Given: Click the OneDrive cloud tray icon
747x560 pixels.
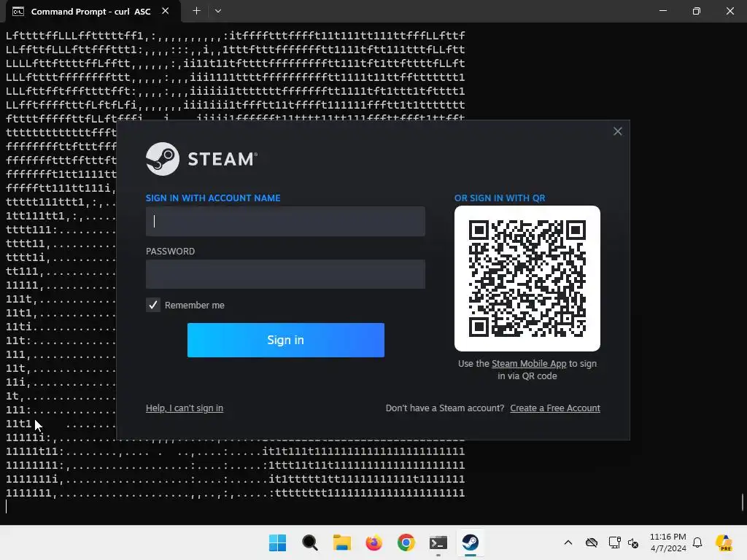Looking at the screenshot, I should (x=592, y=542).
